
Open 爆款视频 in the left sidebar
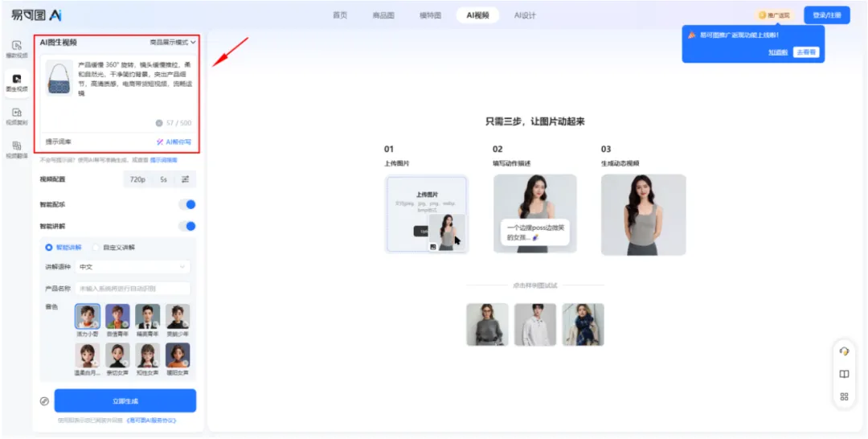[17, 49]
